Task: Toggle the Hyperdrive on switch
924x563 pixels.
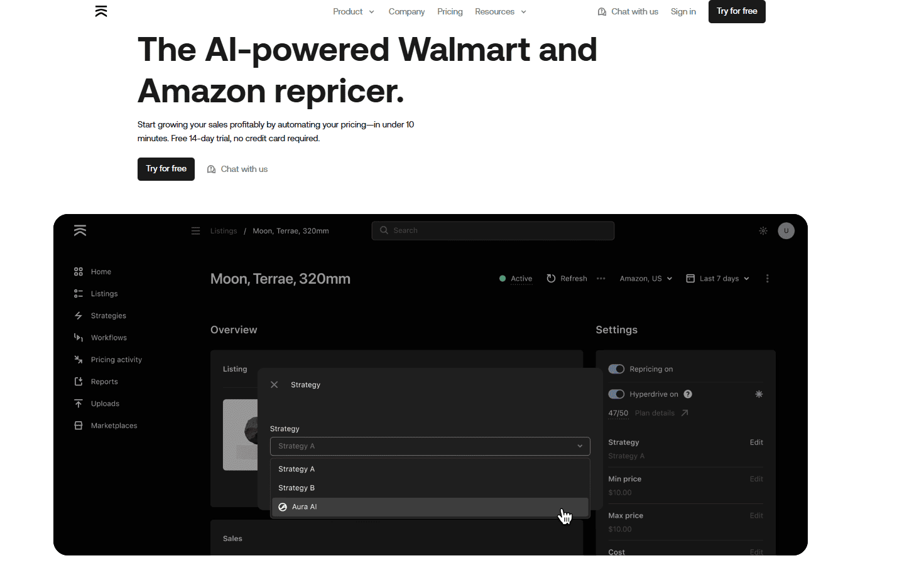Action: [616, 394]
